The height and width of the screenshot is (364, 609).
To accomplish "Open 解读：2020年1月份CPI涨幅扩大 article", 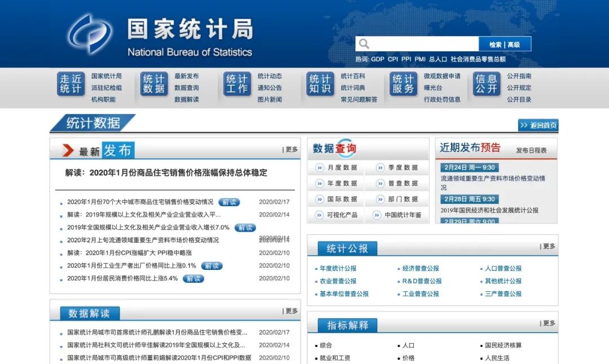I will 129,253.
